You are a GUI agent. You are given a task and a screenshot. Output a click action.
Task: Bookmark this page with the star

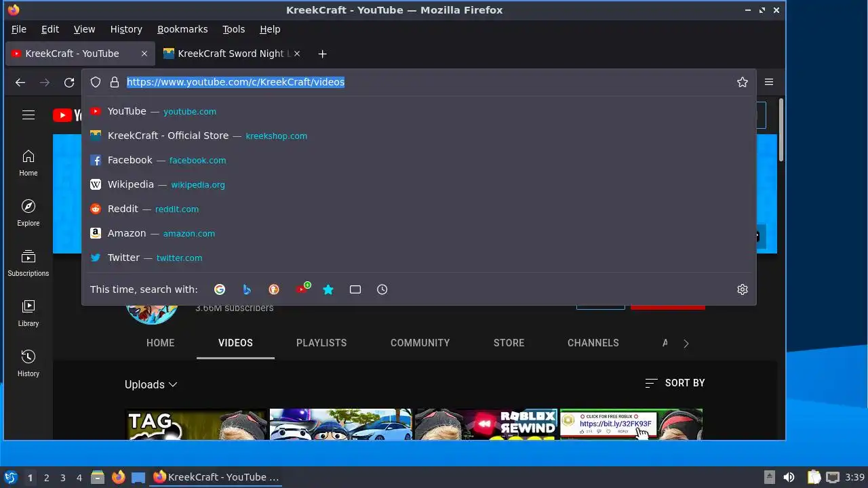click(743, 82)
